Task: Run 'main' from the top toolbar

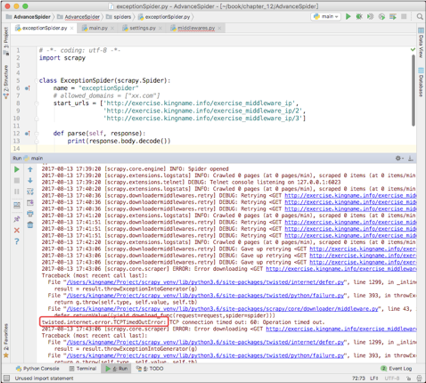Action: pos(348,16)
